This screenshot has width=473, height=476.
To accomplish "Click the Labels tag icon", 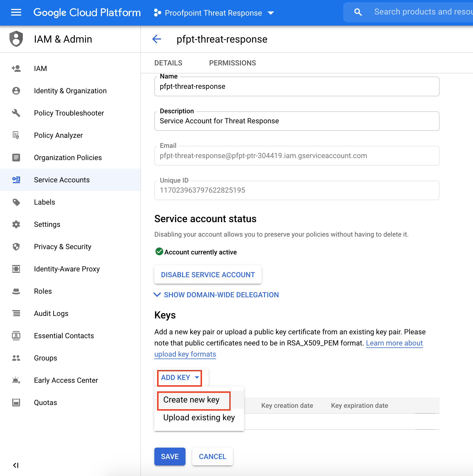I will (16, 202).
